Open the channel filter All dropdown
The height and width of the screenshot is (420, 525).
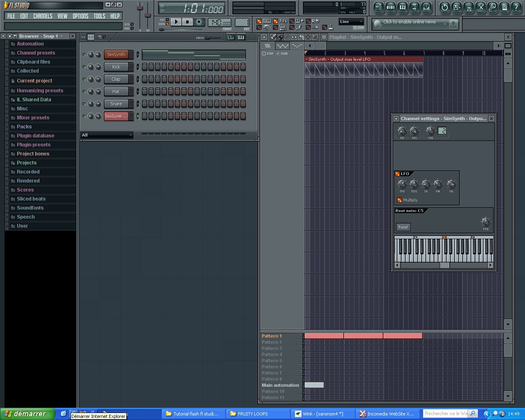pos(107,135)
